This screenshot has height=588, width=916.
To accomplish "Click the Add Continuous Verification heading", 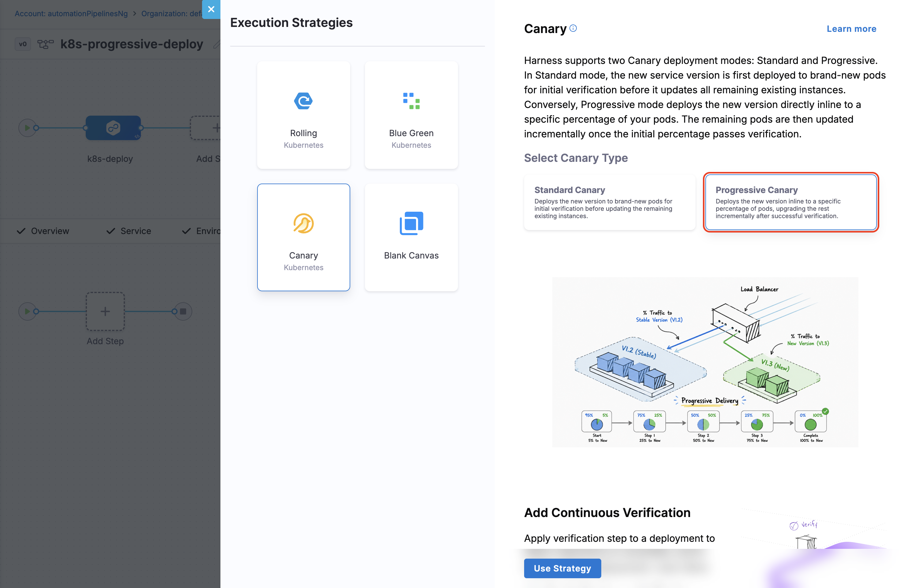I will point(607,512).
